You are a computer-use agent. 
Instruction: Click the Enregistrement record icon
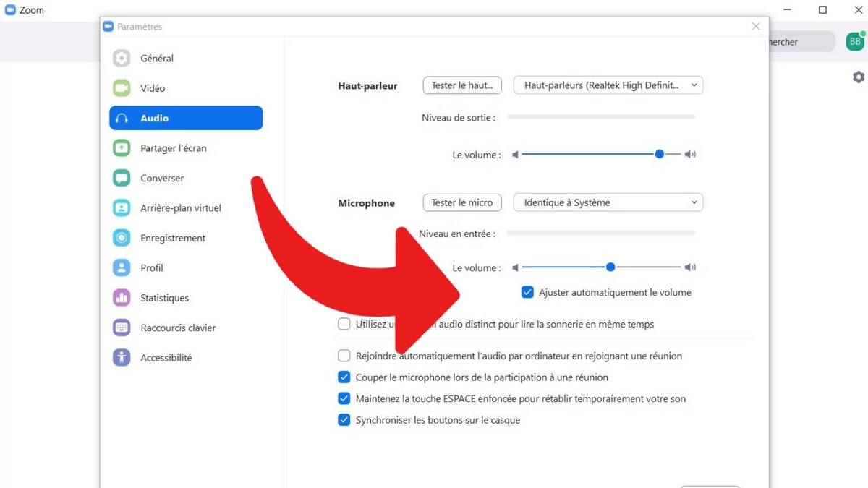(122, 238)
